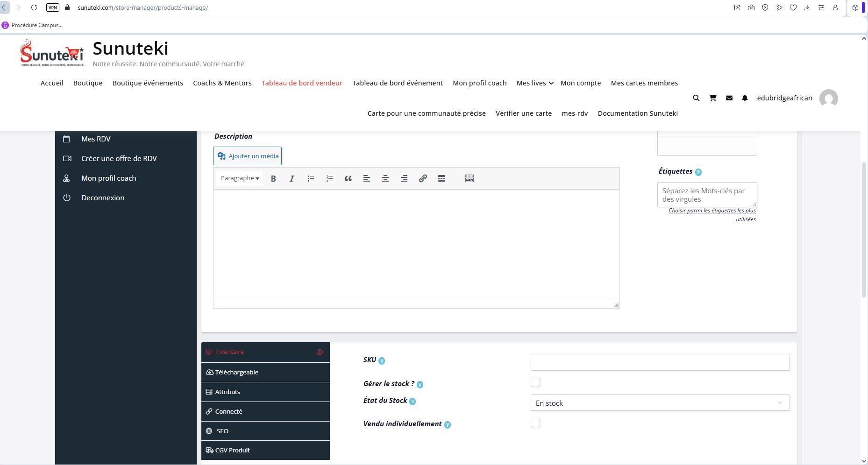Screen dimensions: 868x465
Task: Open the notifications bell
Action: point(745,98)
